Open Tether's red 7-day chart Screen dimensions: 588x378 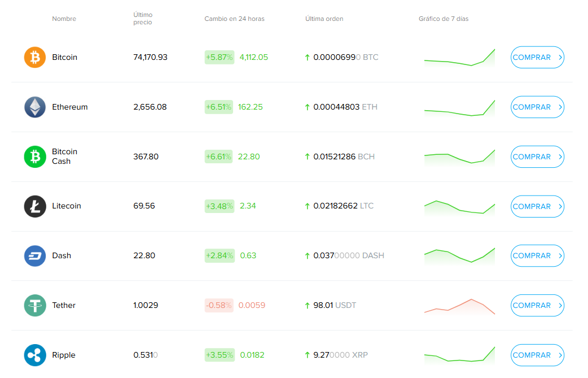pyautogui.click(x=459, y=306)
